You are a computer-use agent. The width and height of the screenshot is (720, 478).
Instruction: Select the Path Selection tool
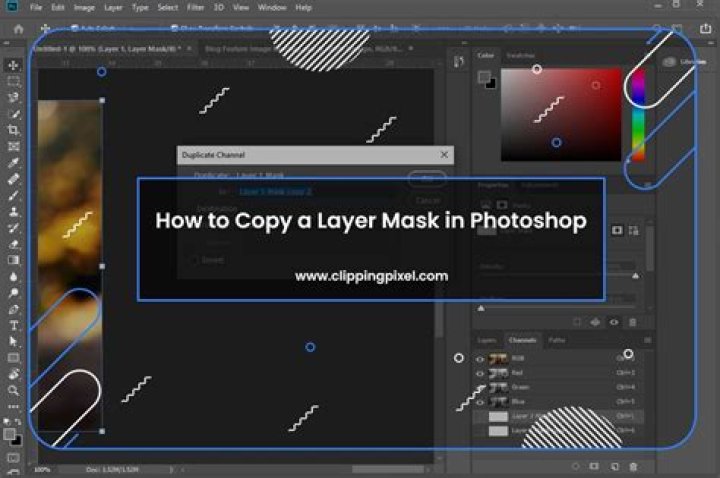pyautogui.click(x=13, y=342)
